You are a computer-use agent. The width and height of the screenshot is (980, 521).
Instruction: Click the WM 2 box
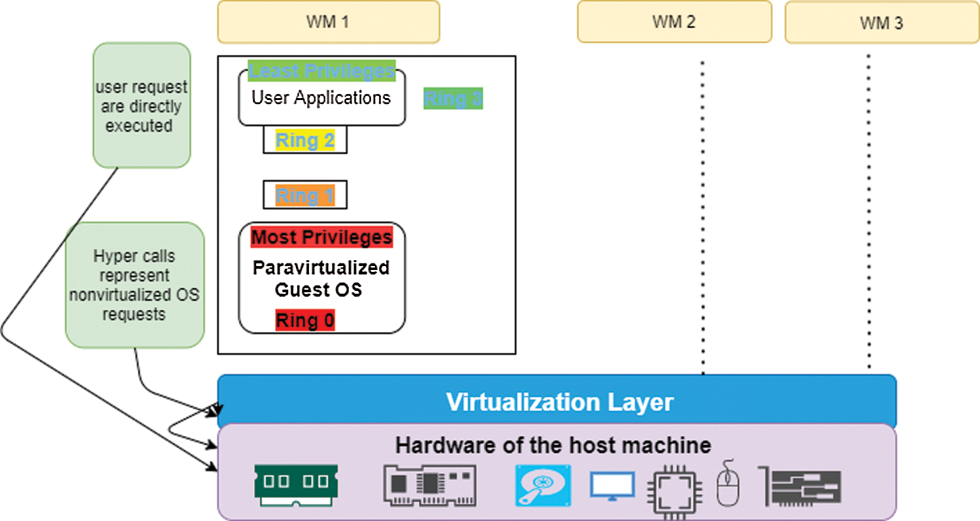click(x=674, y=22)
